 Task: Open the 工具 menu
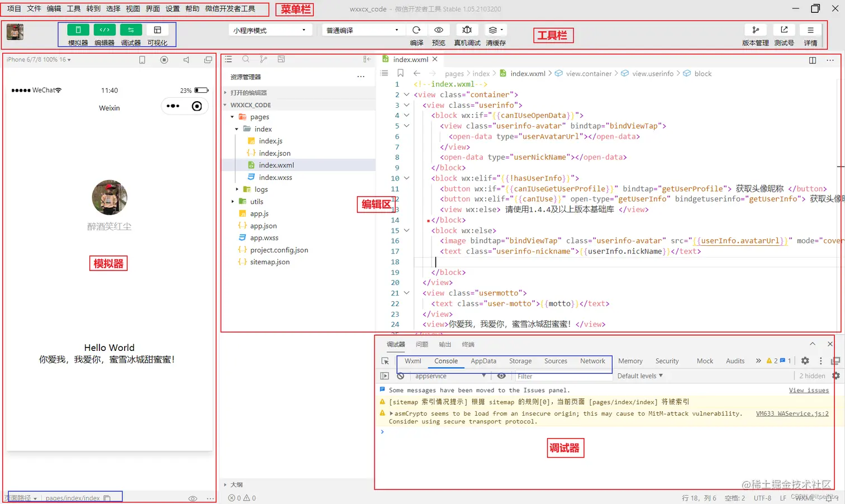pos(74,8)
